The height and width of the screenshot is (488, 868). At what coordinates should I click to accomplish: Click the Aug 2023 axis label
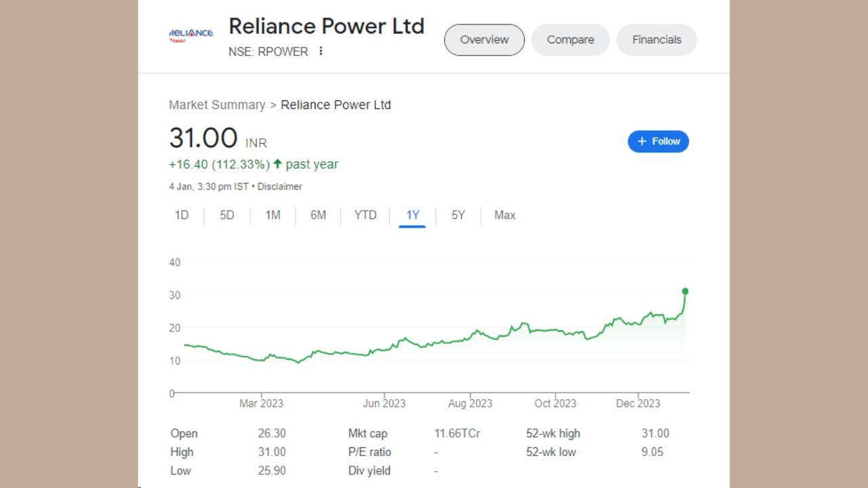470,403
